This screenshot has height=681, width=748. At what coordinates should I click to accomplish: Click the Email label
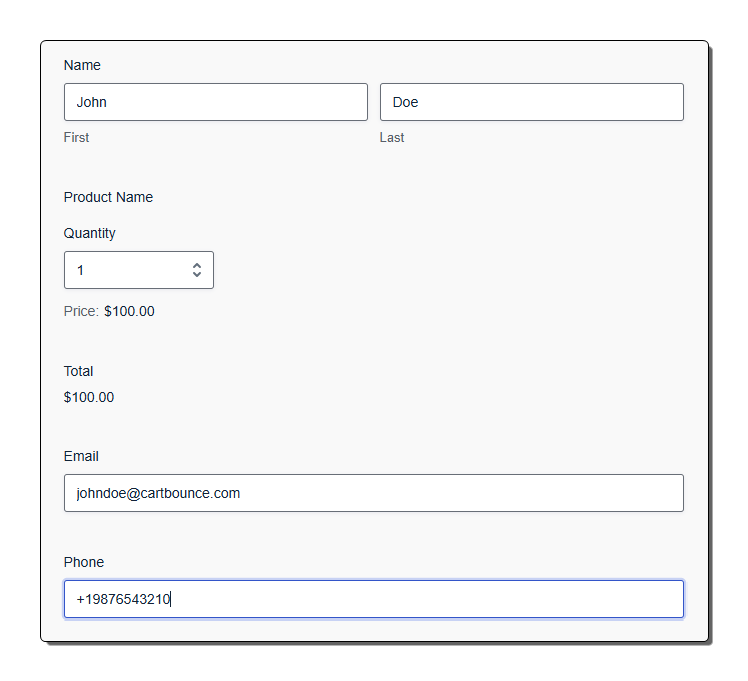[x=81, y=456]
